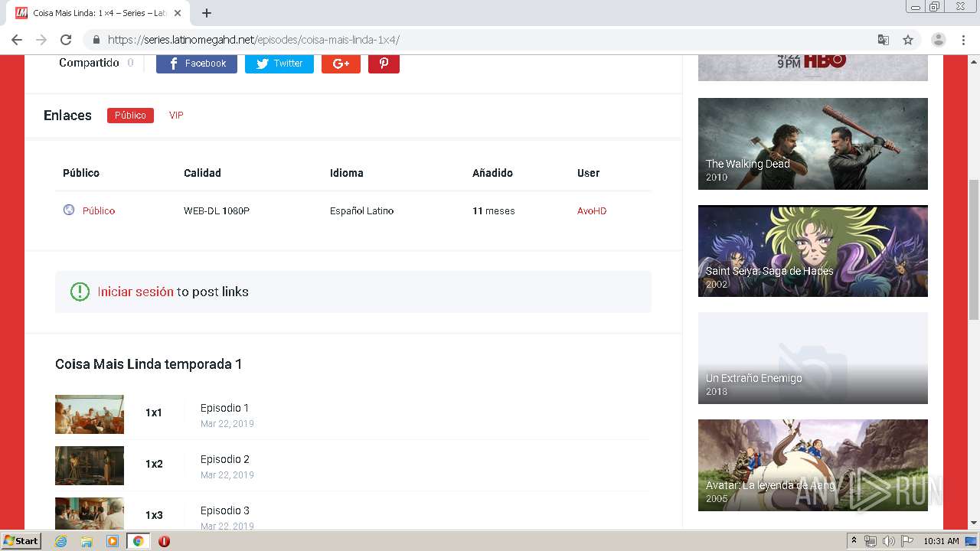This screenshot has width=980, height=551.
Task: Open Avatar: La leyenda de Aang card
Action: [813, 465]
